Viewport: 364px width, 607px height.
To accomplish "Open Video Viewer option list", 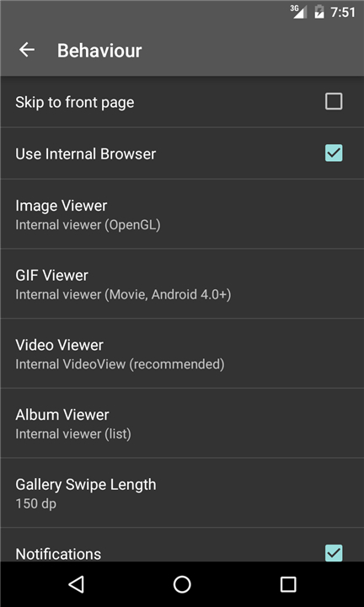I will 182,353.
